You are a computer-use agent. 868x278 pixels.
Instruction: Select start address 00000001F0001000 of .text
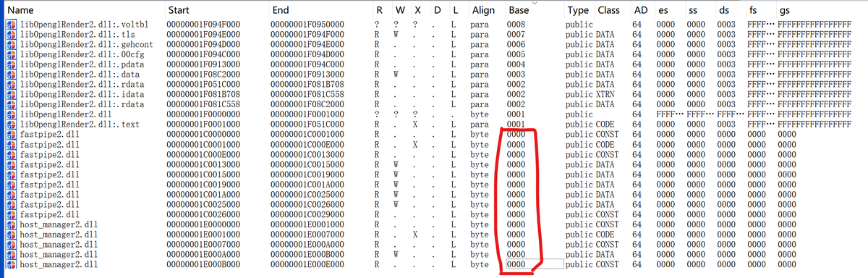tap(203, 124)
